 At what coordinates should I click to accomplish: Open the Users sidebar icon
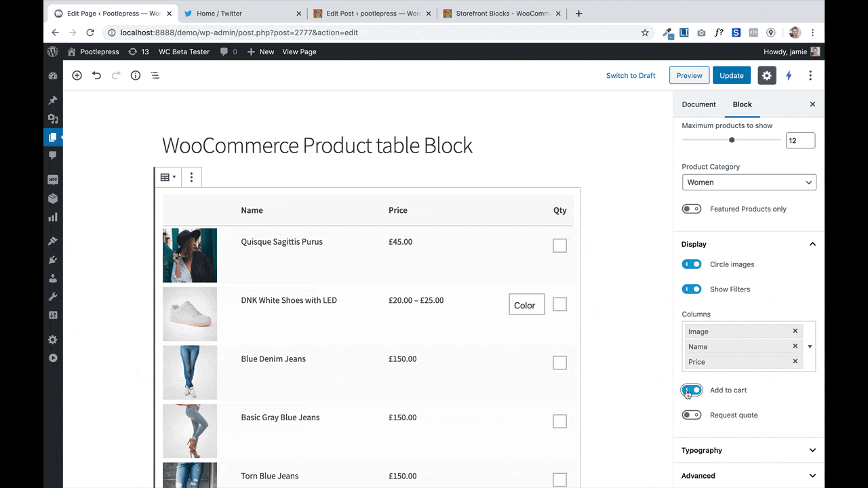coord(53,278)
